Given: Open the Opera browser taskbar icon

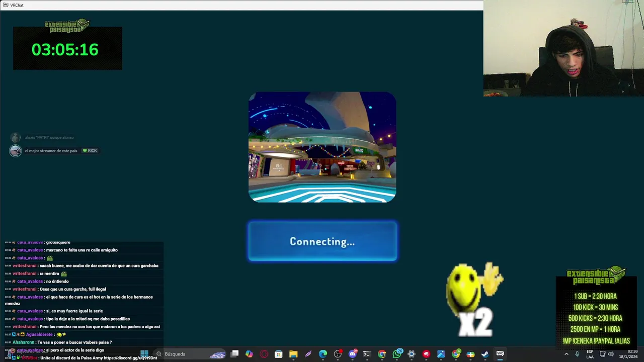Looking at the screenshot, I should point(264,354).
